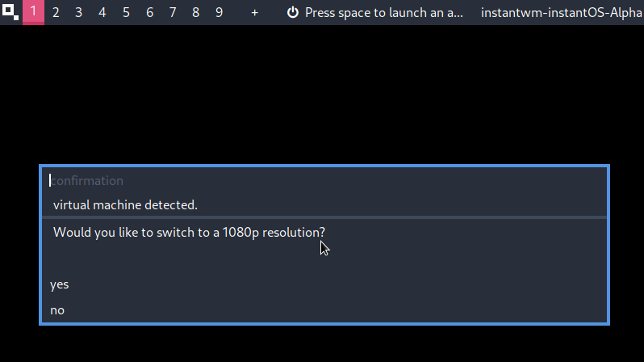Open workspace tag 5
644x362 pixels.
click(126, 13)
